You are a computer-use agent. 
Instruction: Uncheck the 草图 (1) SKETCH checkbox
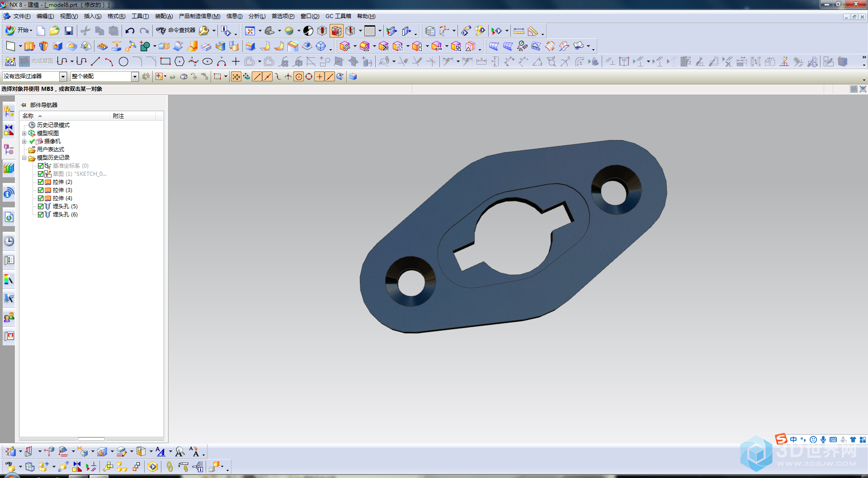41,174
